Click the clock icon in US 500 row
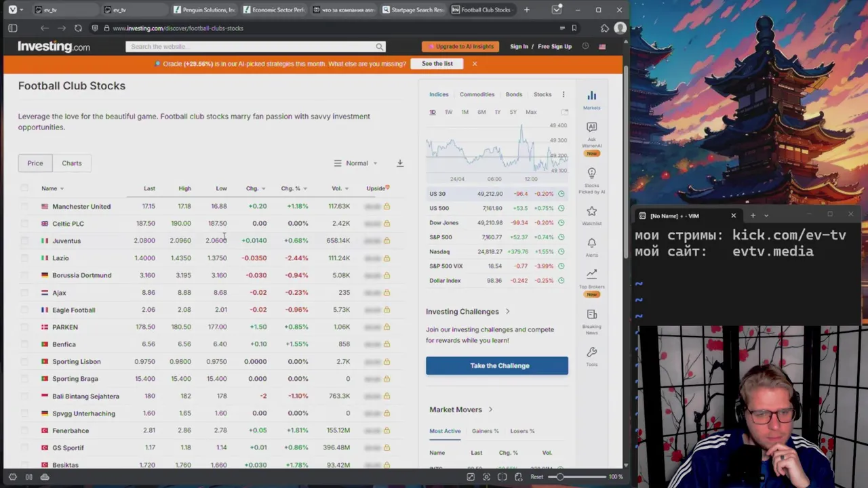Viewport: 868px width, 488px height. (561, 208)
